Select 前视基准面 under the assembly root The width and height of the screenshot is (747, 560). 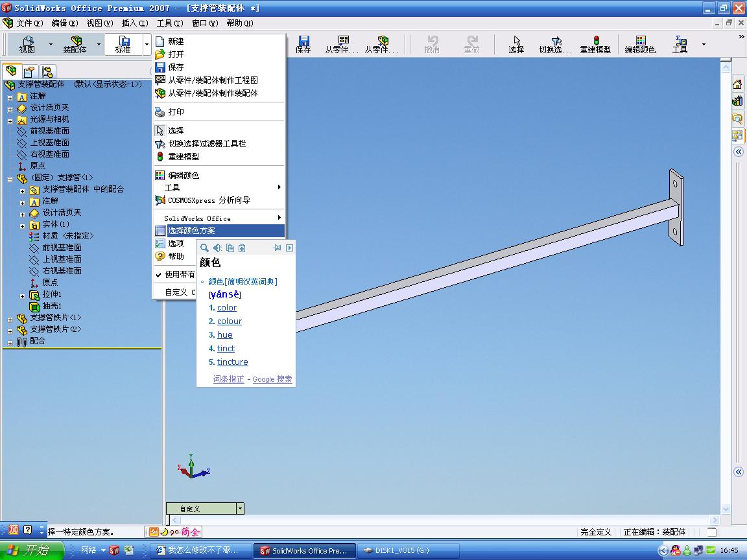pos(49,130)
